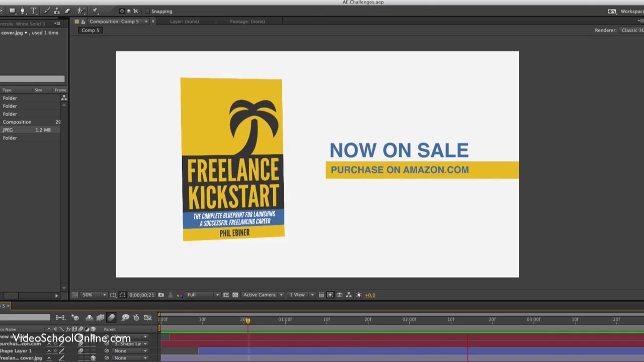Viewport: 644px width, 362px height.
Task: Open the Active Camera view dropdown
Action: click(263, 295)
